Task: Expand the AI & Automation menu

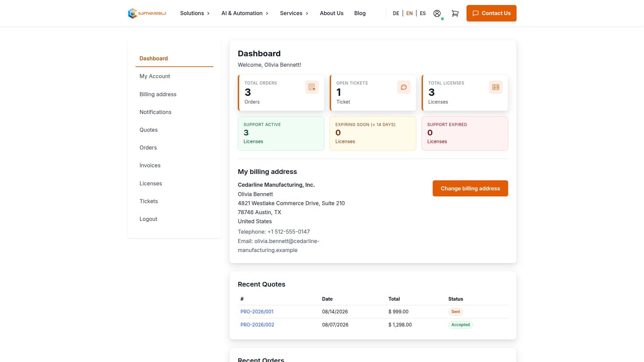Action: point(245,13)
